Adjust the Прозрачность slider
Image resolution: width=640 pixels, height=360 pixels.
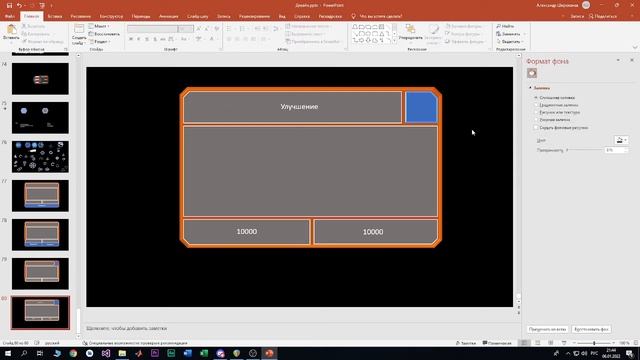[x=584, y=150]
